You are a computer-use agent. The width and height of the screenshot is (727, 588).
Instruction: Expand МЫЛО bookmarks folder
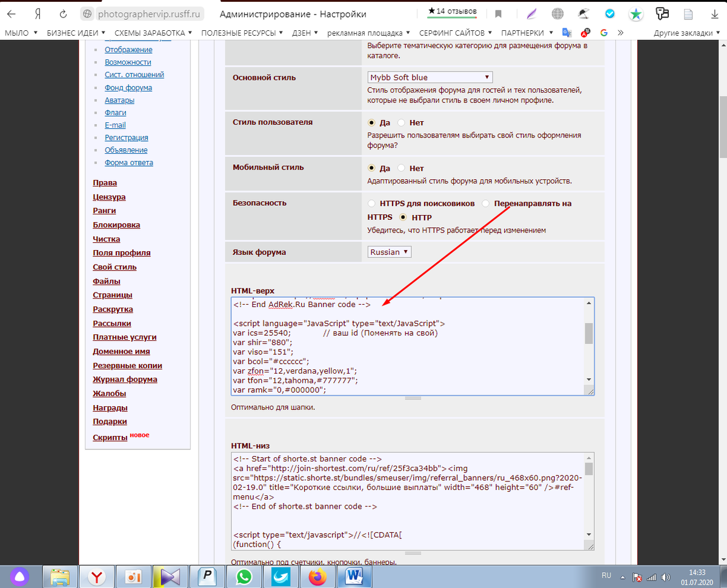tap(21, 33)
